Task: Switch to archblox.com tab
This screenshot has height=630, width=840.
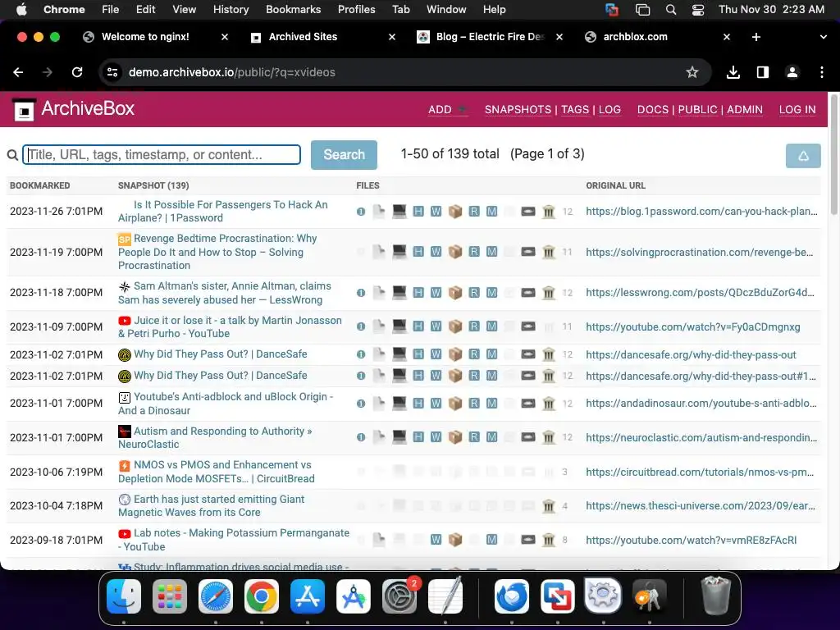Action: click(x=657, y=37)
